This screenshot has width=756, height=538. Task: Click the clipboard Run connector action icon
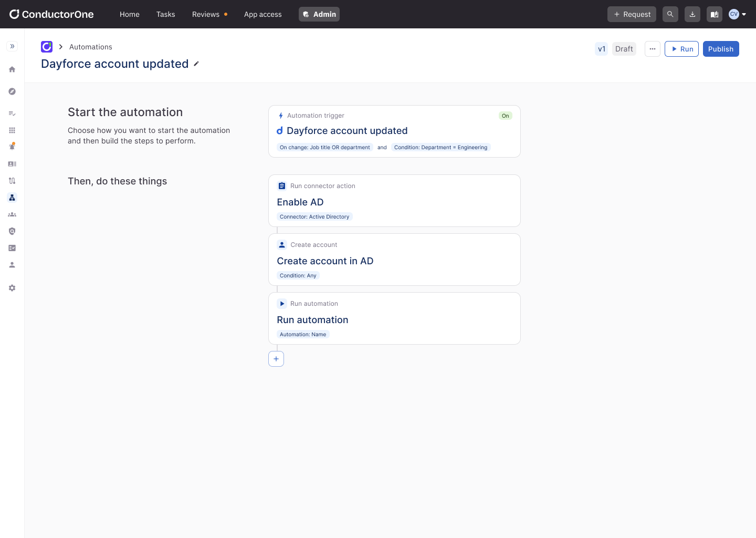[x=282, y=186]
